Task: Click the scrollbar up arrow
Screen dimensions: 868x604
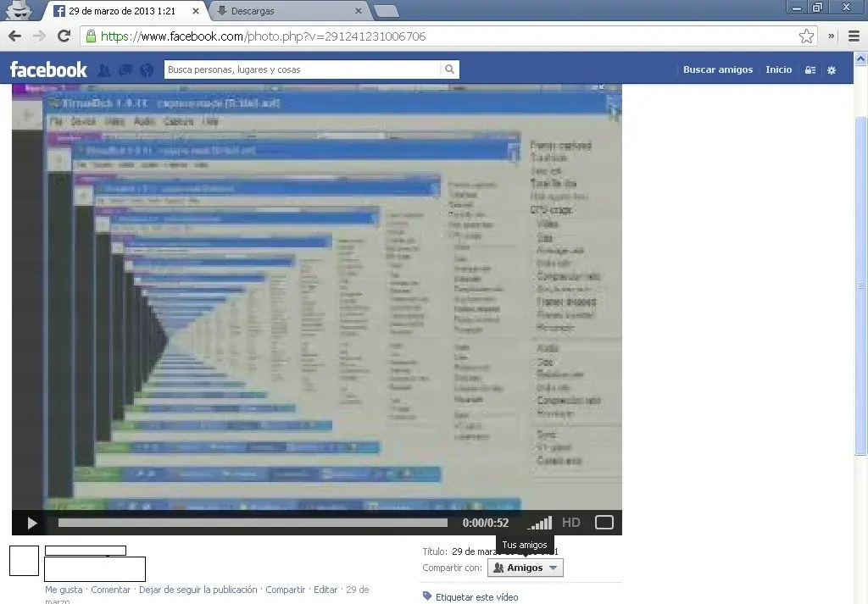Action: tap(860, 58)
